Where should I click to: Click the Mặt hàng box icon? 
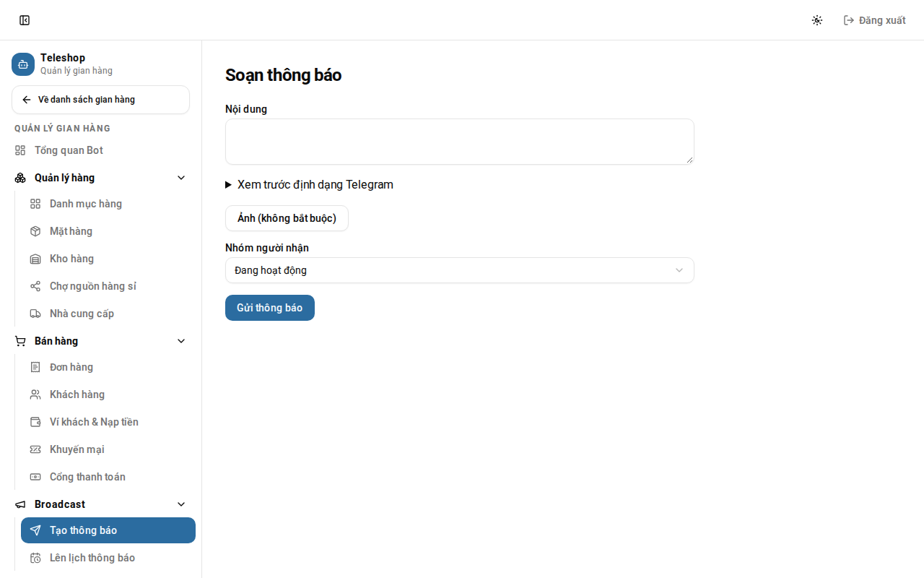[35, 231]
